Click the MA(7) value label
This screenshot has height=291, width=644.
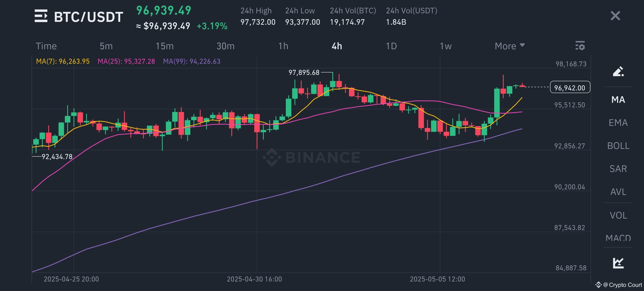point(63,61)
